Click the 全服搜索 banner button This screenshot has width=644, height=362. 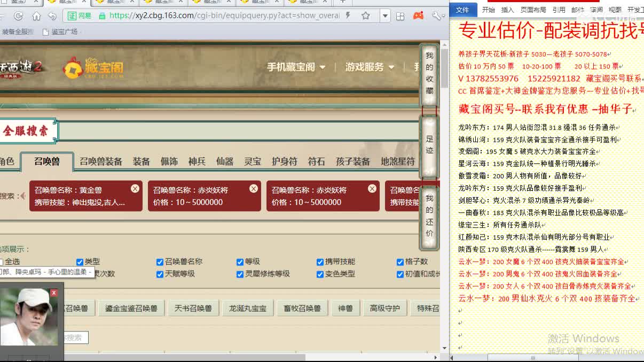pyautogui.click(x=26, y=131)
